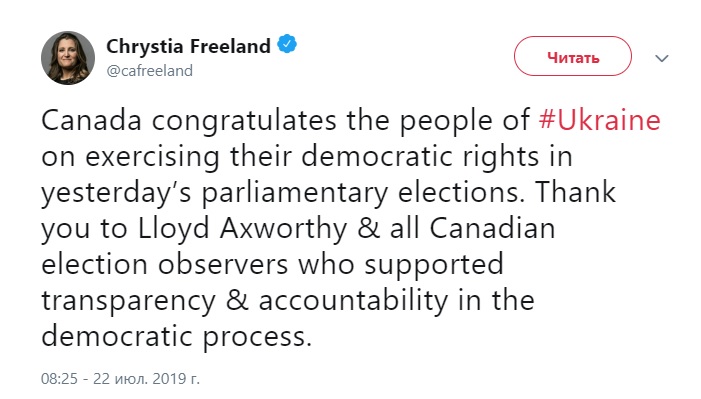Viewport: 701px width, 399px height.
Task: Open the Chrystia Freeland display name link
Action: pos(188,46)
